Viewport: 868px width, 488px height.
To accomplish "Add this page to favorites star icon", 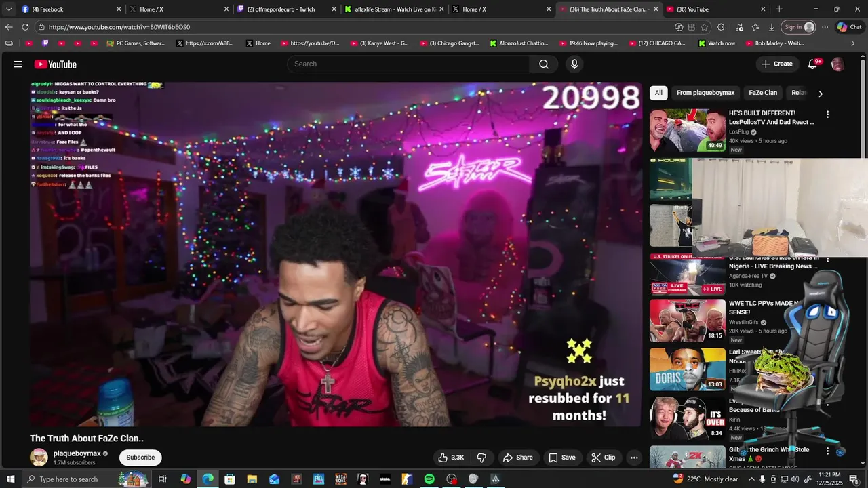I will point(705,27).
